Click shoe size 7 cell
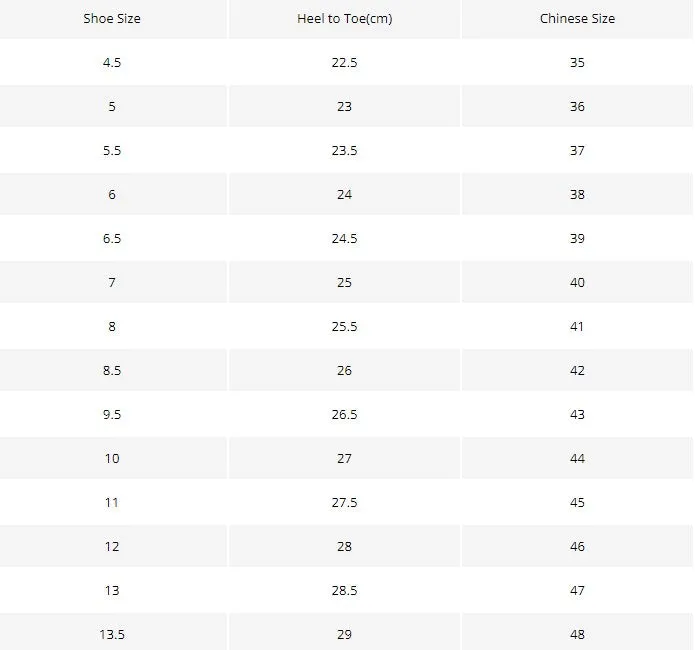The width and height of the screenshot is (695, 650). 112,282
